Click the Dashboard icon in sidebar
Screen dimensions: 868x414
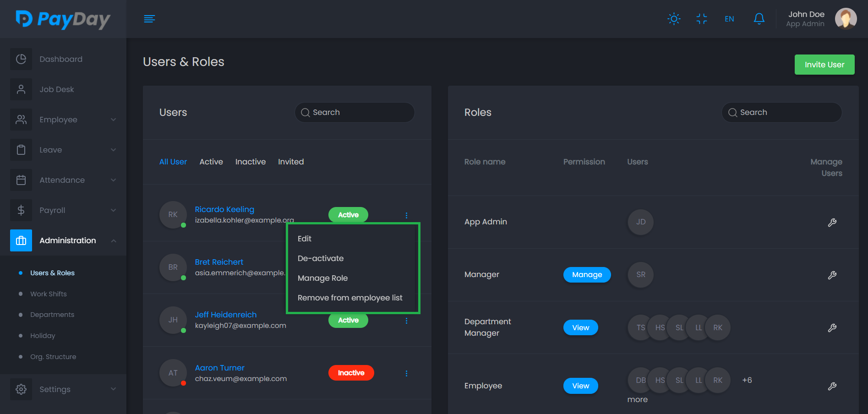(21, 59)
